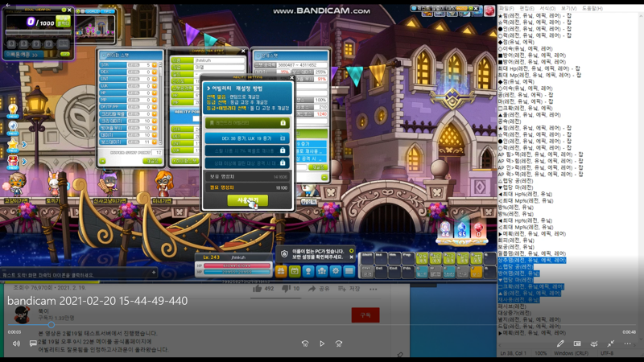This screenshot has height=362, width=644.
Task: Open Notepad Help menu
Action: pos(592,8)
